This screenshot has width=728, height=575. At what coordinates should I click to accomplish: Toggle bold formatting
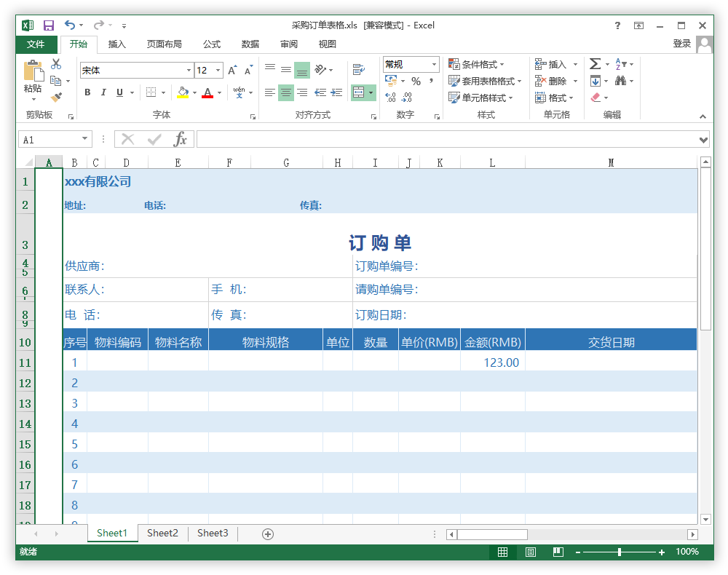(87, 92)
